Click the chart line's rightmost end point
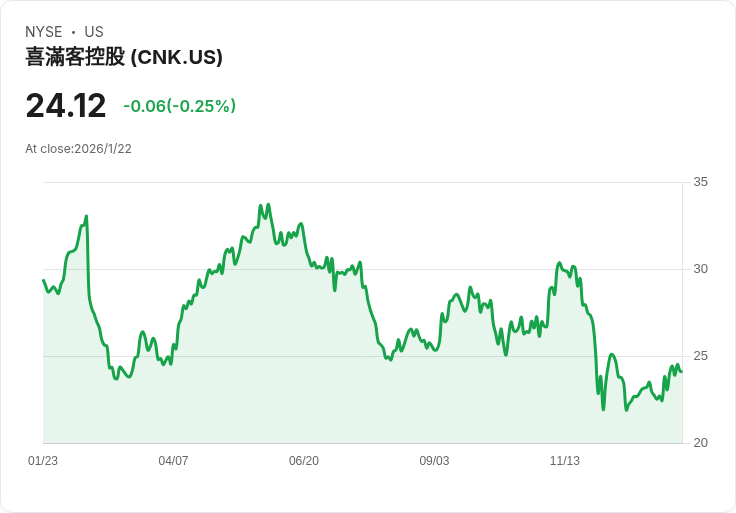The height and width of the screenshot is (513, 736). point(682,371)
